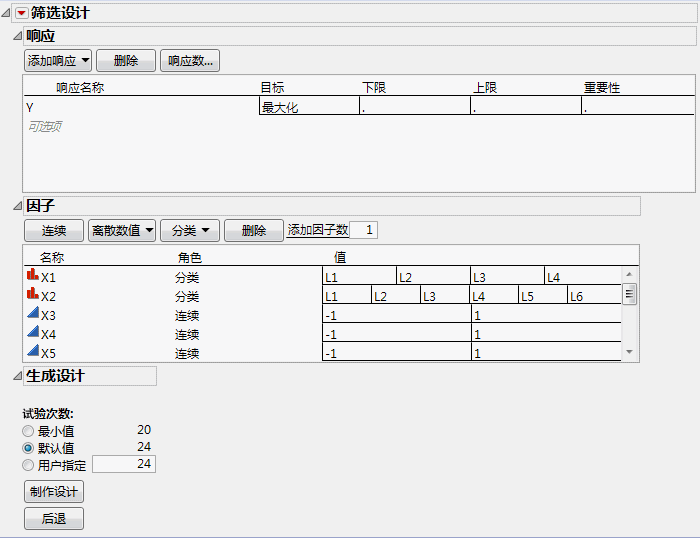Collapse the 响应 section
700x538 pixels.
pyautogui.click(x=17, y=36)
